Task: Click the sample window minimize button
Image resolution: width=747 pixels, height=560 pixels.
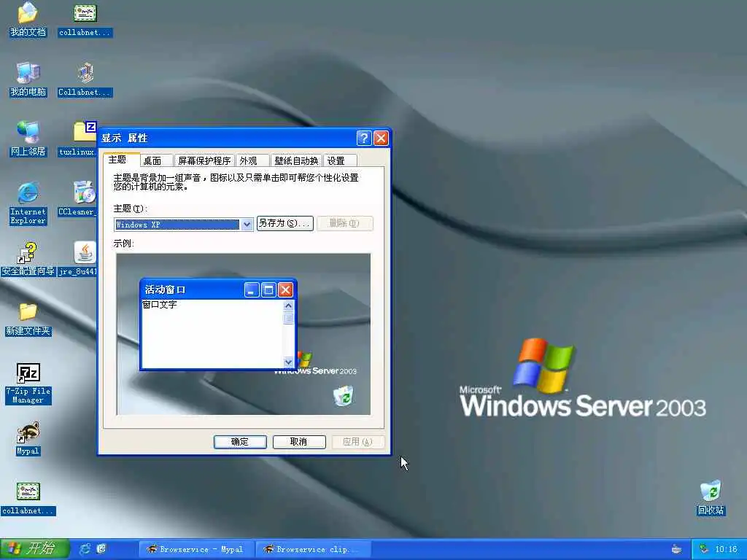Action: coord(252,289)
